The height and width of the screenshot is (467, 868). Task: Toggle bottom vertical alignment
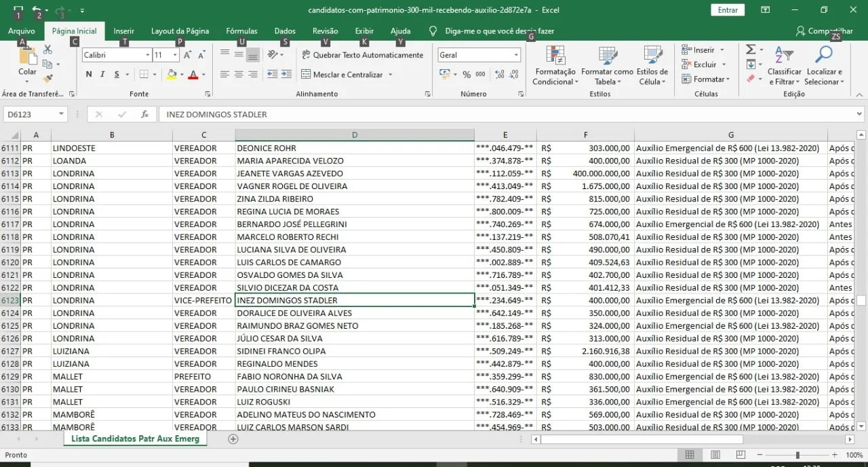pos(252,55)
